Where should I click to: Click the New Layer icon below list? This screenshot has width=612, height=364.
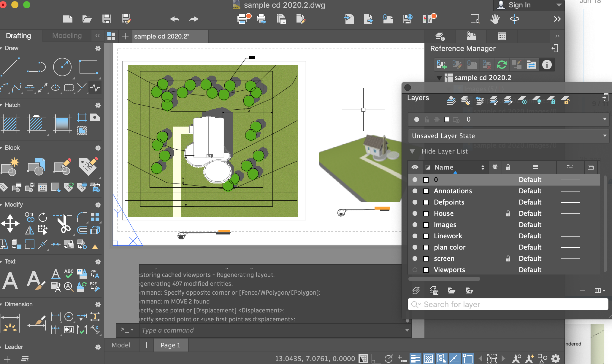(x=416, y=290)
